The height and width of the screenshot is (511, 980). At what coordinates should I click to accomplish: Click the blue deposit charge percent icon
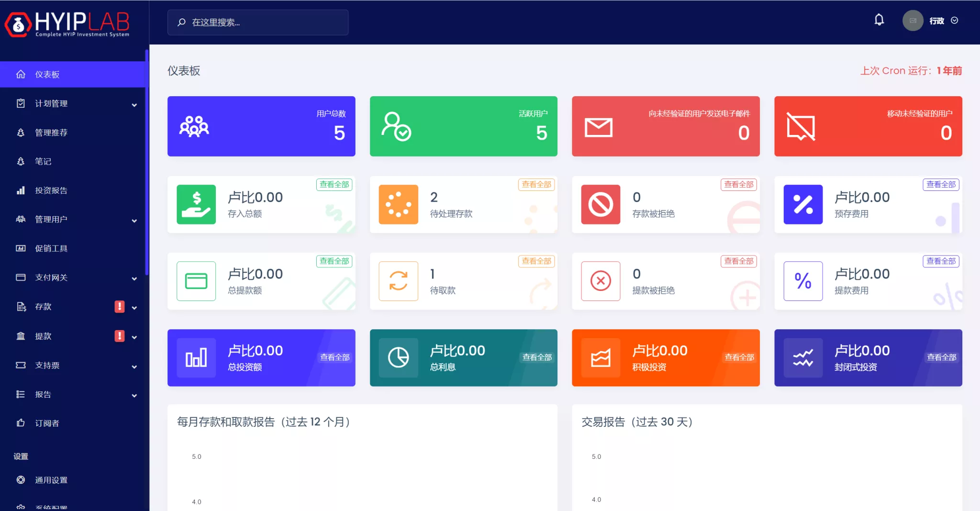pos(803,204)
